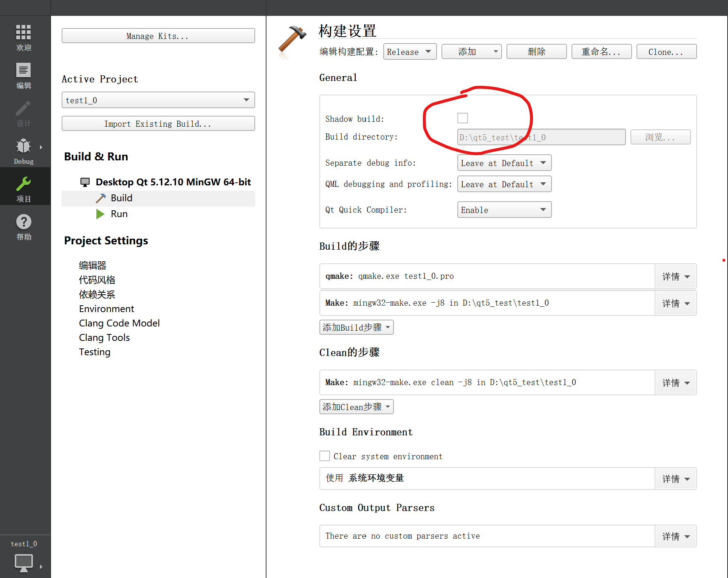Click the 重命名... (Rename) button
This screenshot has width=728, height=578.
601,52
